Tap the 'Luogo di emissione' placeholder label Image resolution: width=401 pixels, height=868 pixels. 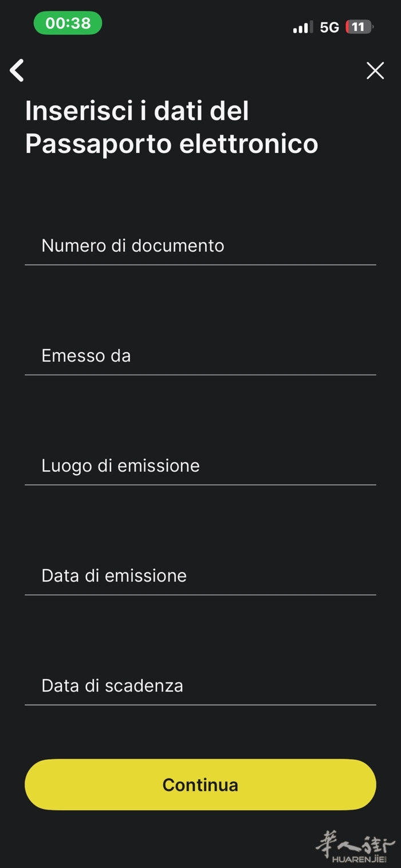(120, 466)
